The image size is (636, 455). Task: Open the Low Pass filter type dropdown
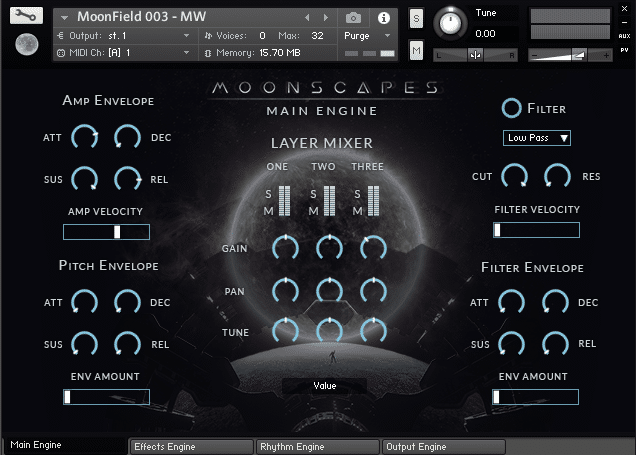click(x=537, y=137)
